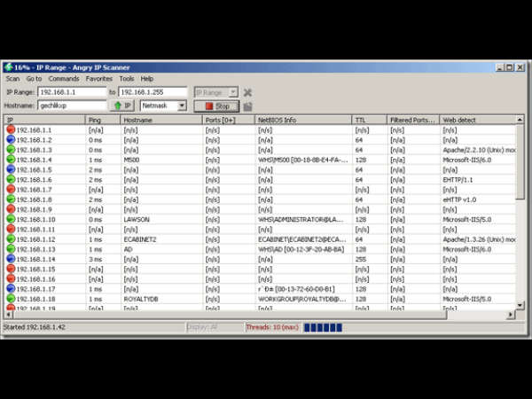Click red status icon for 192.168.1.1

coord(11,129)
